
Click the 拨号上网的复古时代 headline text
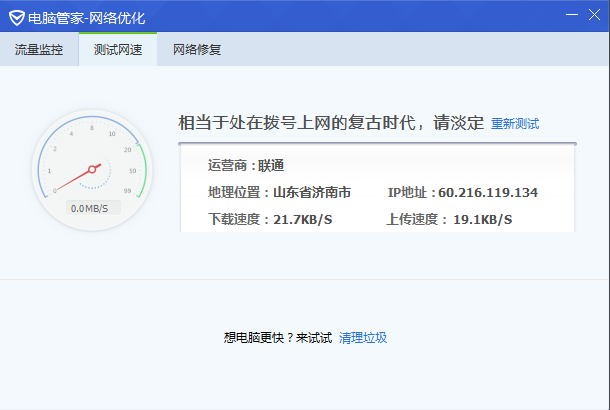pyautogui.click(x=330, y=123)
